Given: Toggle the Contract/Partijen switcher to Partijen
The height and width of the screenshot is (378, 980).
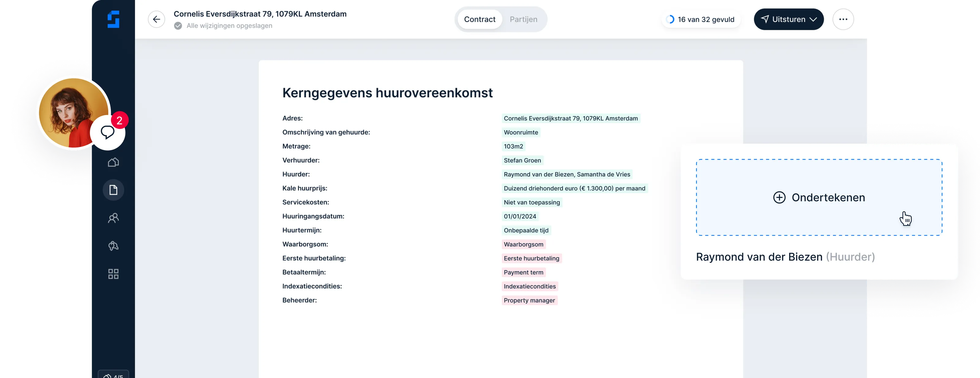Looking at the screenshot, I should [x=523, y=19].
